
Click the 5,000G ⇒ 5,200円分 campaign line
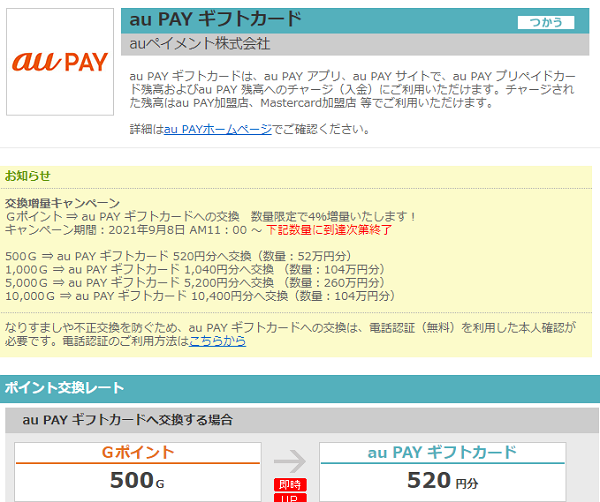(195, 283)
